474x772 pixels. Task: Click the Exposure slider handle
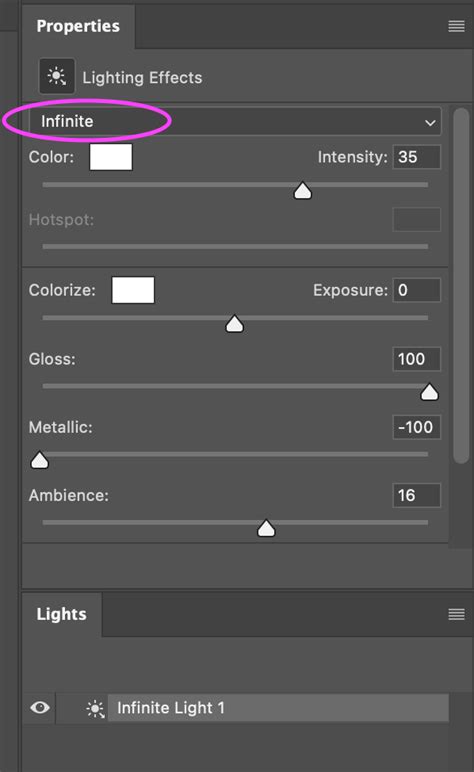coord(234,323)
